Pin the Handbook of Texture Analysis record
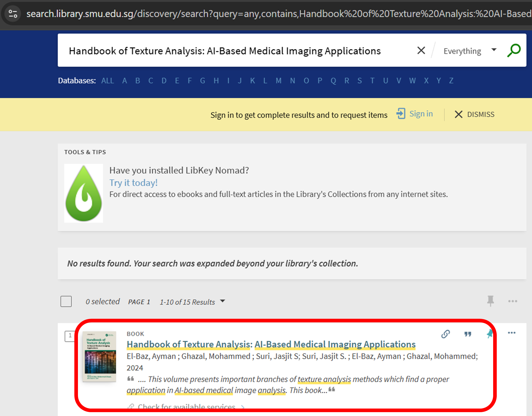The image size is (532, 416). (x=489, y=334)
